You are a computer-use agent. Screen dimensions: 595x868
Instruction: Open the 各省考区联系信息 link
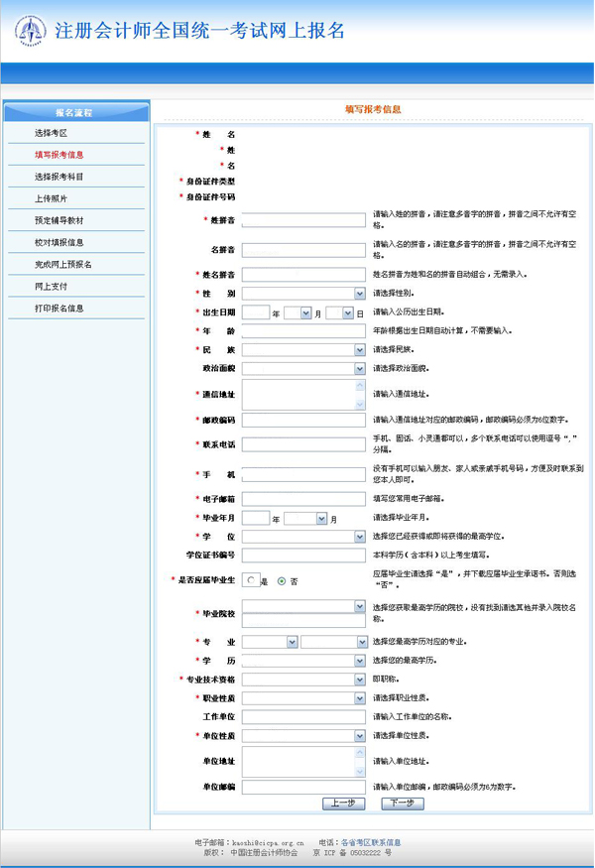371,842
